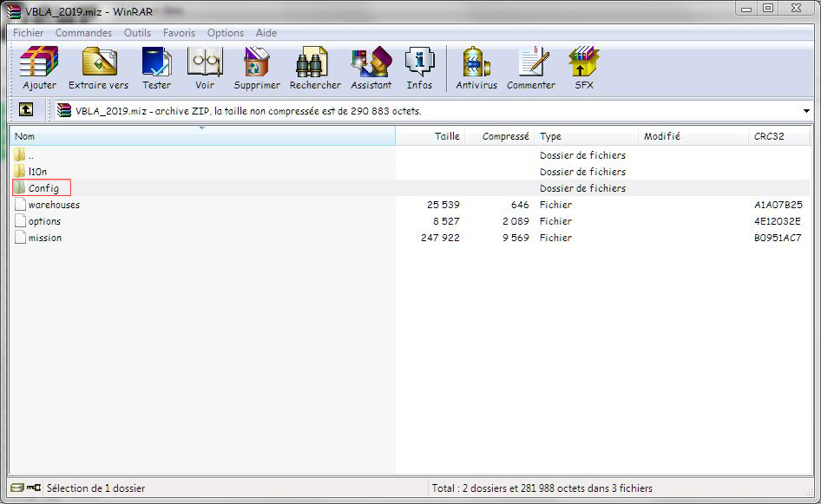Click the Extraire vers icon
The height and width of the screenshot is (504, 821).
(98, 68)
